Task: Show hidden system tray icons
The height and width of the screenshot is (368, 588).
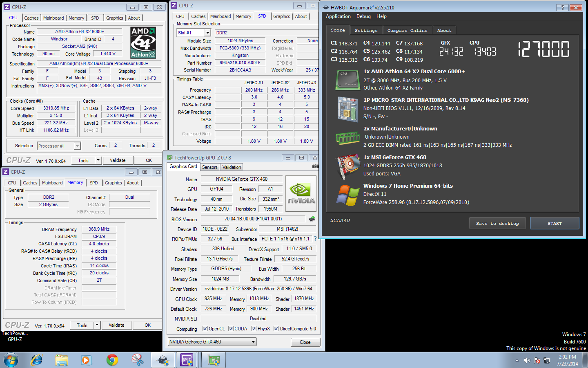Action: [x=517, y=360]
